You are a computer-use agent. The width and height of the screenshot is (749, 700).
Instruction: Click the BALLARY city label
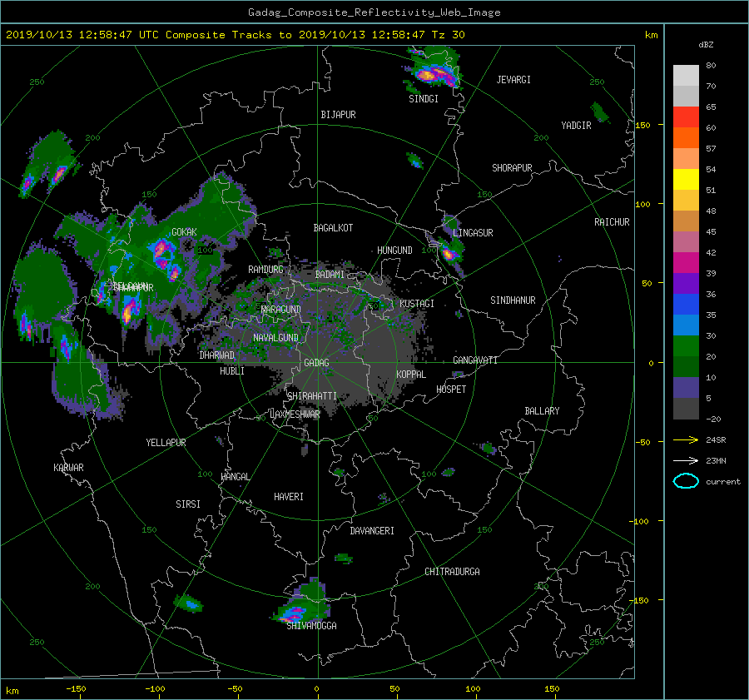(542, 411)
